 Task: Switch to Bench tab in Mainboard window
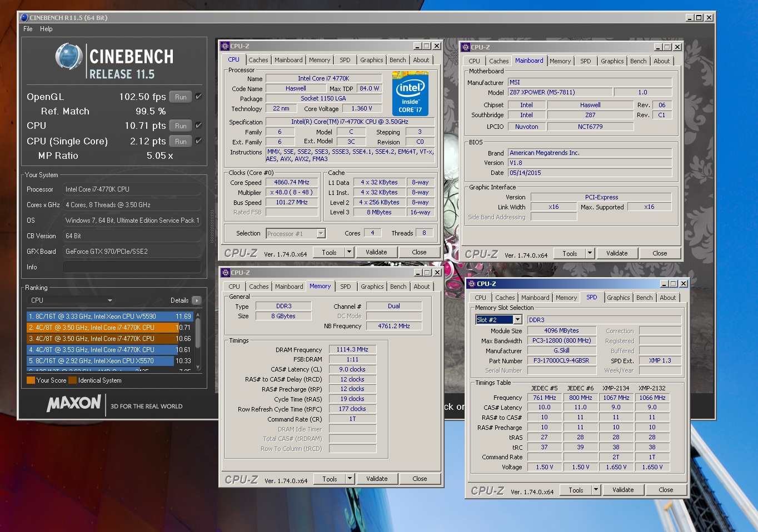(x=639, y=61)
